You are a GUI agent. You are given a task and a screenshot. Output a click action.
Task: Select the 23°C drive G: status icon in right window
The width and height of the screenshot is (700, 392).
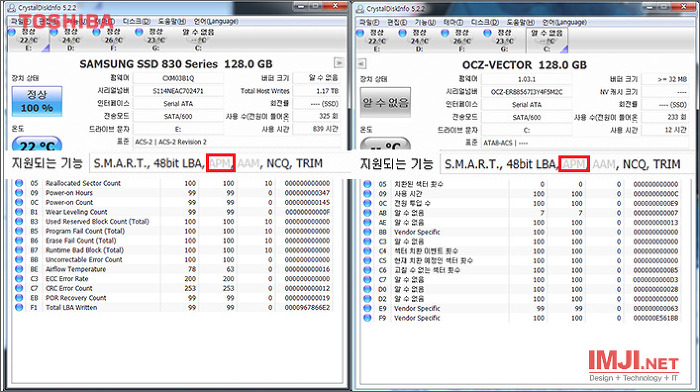click(x=504, y=41)
